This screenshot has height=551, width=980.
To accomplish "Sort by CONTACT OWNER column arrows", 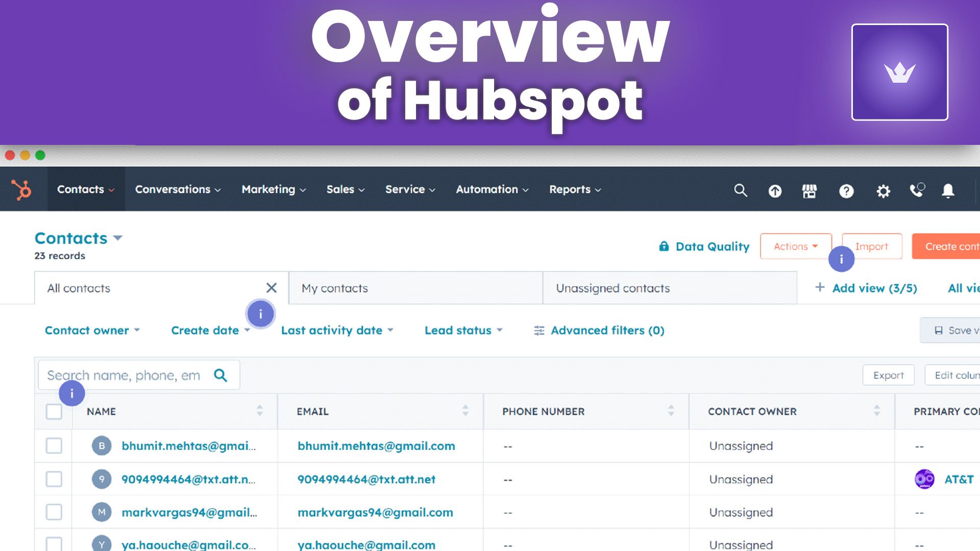I will (876, 410).
